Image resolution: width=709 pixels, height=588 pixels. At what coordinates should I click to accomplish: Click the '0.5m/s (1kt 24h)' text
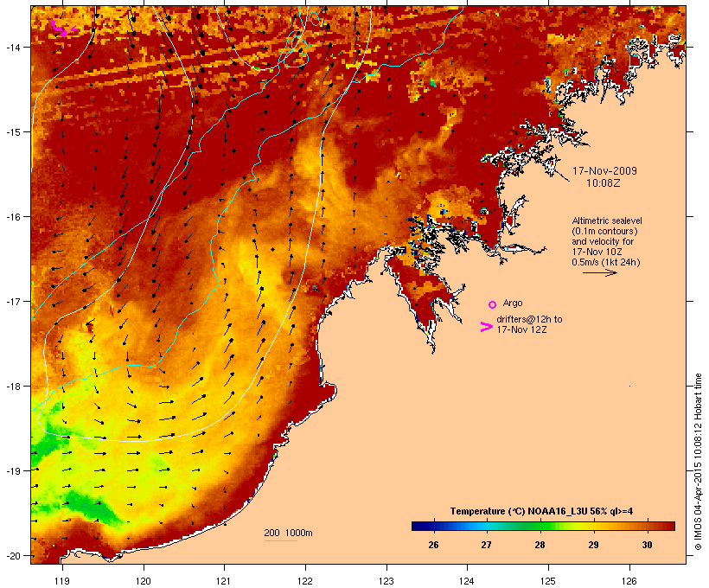pos(606,262)
